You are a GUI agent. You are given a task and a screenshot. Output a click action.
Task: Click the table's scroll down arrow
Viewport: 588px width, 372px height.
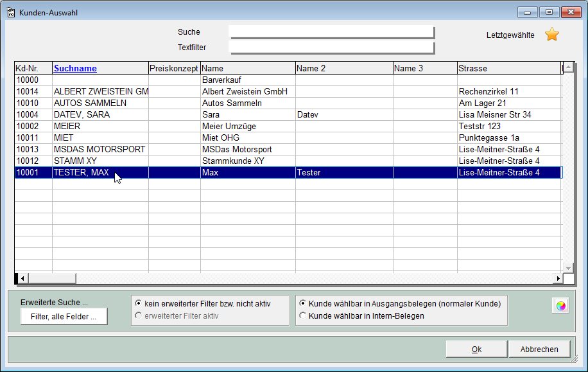click(x=569, y=268)
